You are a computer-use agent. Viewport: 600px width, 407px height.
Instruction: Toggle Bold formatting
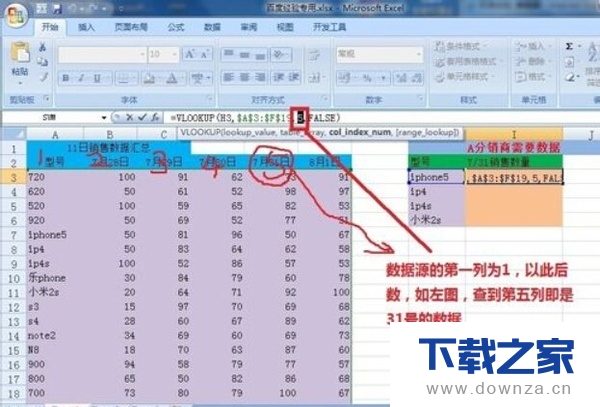tap(65, 78)
